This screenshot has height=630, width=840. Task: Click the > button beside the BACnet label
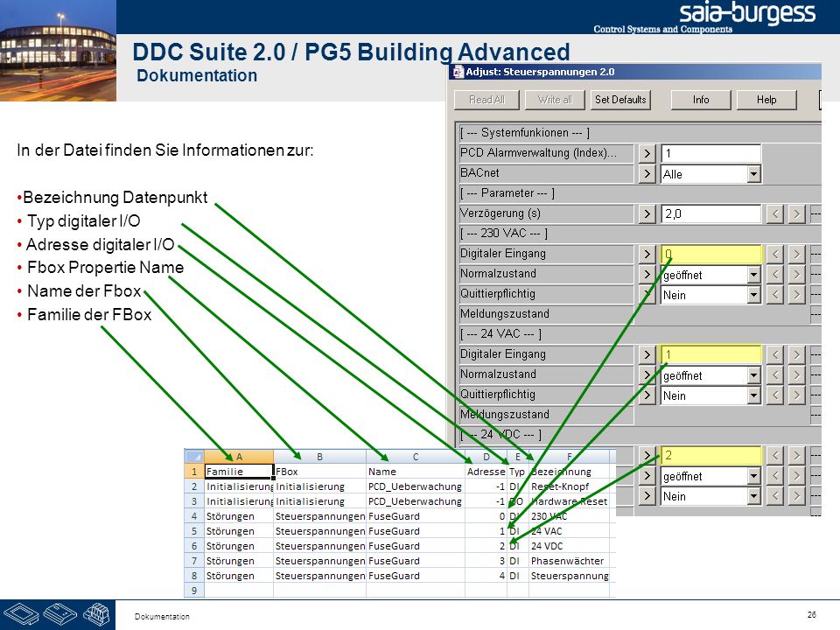click(647, 173)
